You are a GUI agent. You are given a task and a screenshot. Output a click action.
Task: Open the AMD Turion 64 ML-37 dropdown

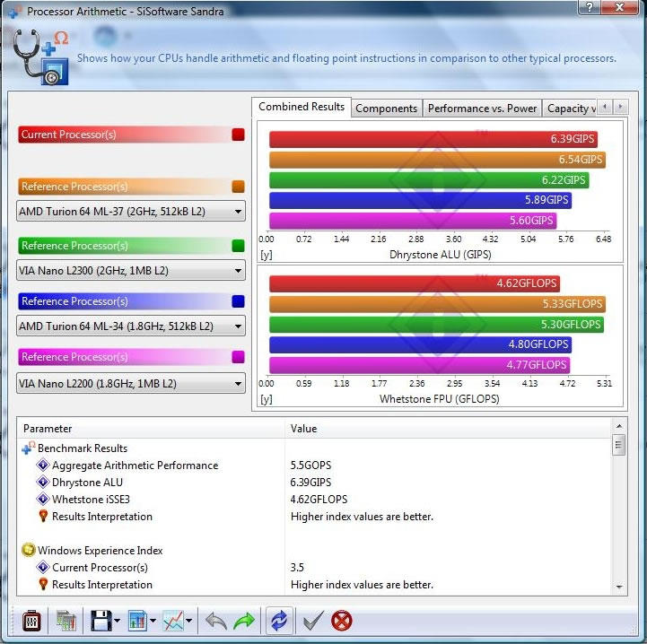click(x=131, y=212)
